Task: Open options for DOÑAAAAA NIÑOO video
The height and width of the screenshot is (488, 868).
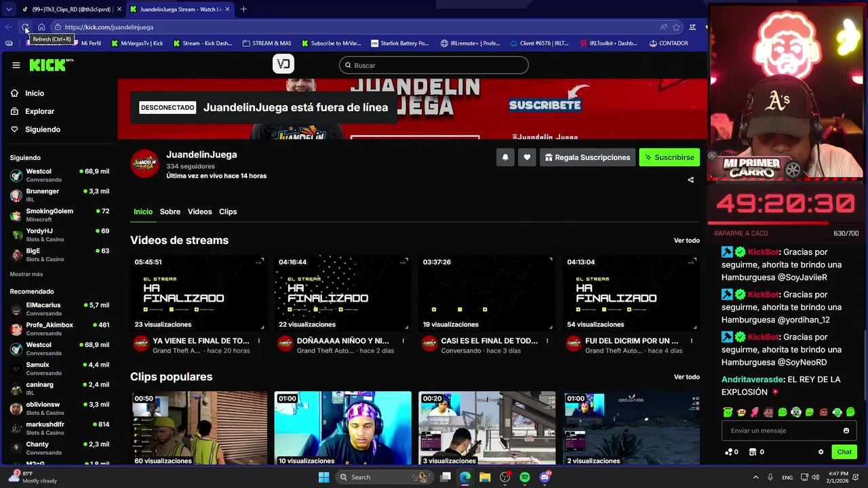Action: click(403, 341)
